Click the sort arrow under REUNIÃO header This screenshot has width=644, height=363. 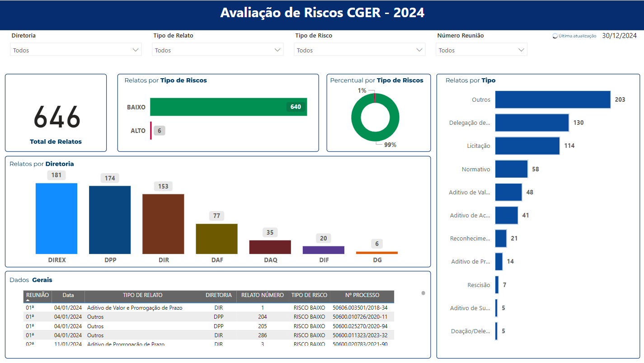click(28, 300)
